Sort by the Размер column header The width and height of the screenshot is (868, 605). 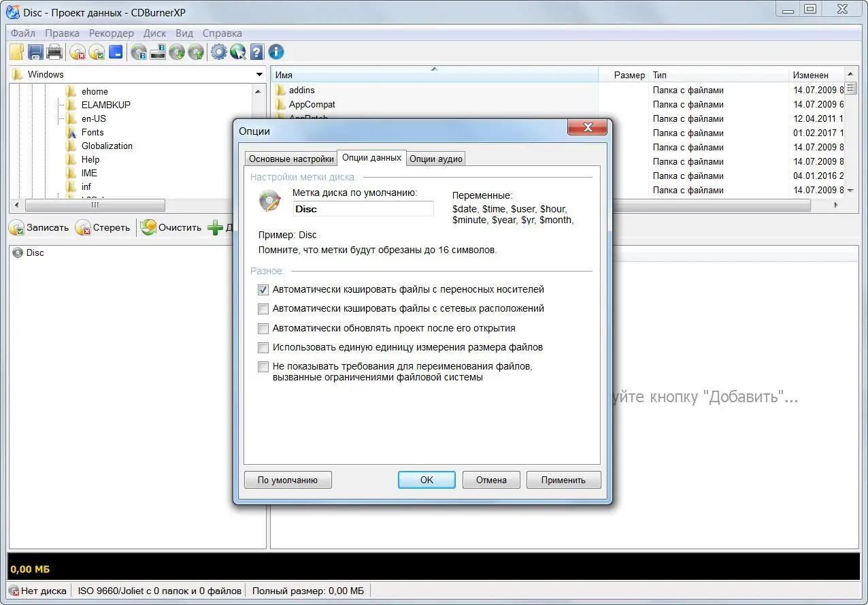(x=624, y=75)
